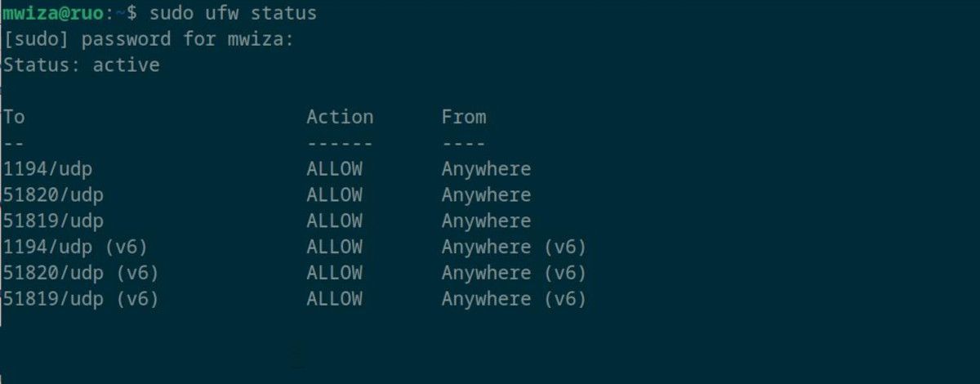
Task: Click ALLOW for the 51819/udp (v6) rule
Action: (334, 299)
